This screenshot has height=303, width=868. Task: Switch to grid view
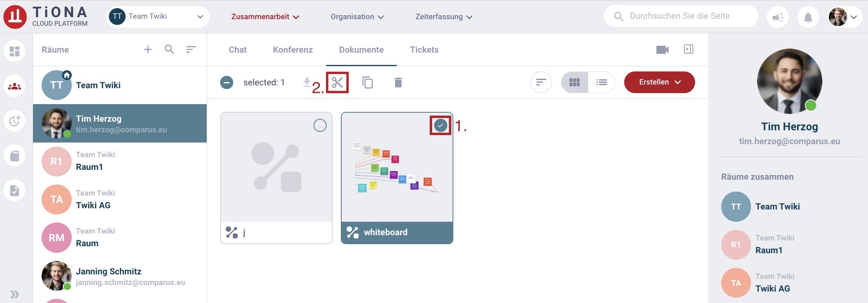[x=574, y=82]
